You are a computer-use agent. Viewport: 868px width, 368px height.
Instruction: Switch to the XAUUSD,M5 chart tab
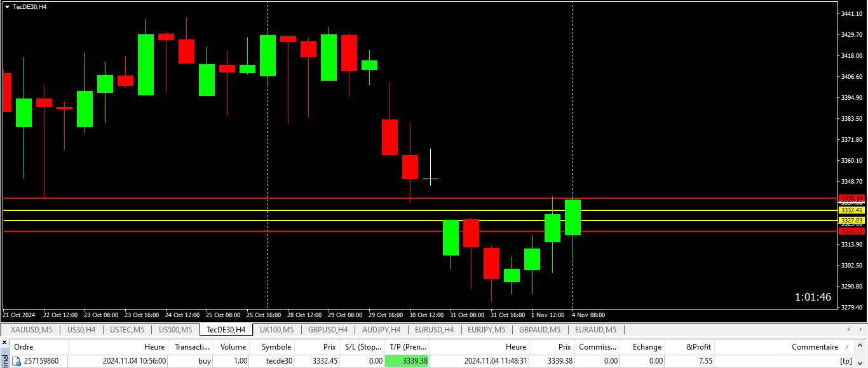(31, 330)
